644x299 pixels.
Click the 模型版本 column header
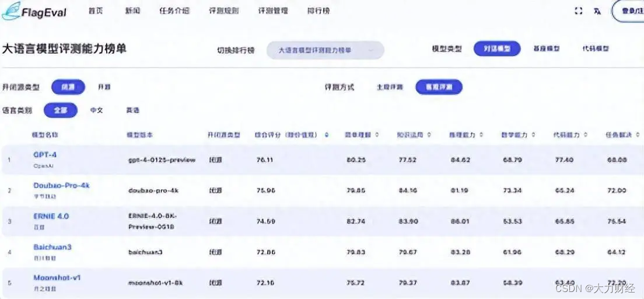(139, 135)
